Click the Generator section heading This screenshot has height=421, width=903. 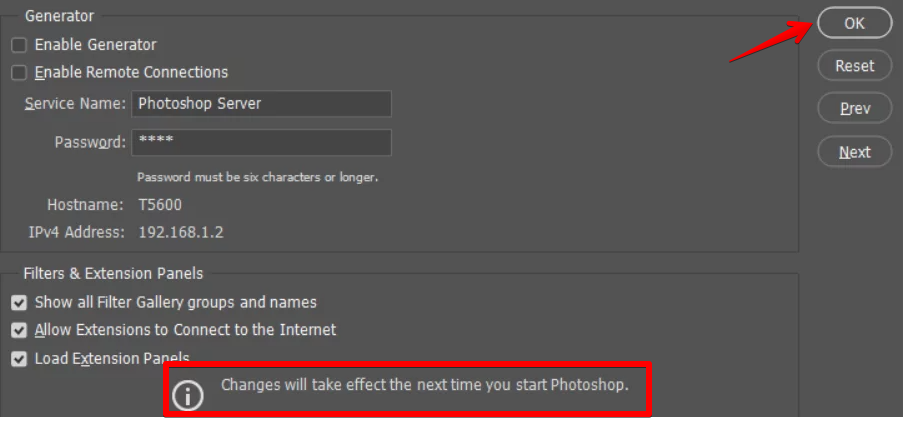[59, 16]
